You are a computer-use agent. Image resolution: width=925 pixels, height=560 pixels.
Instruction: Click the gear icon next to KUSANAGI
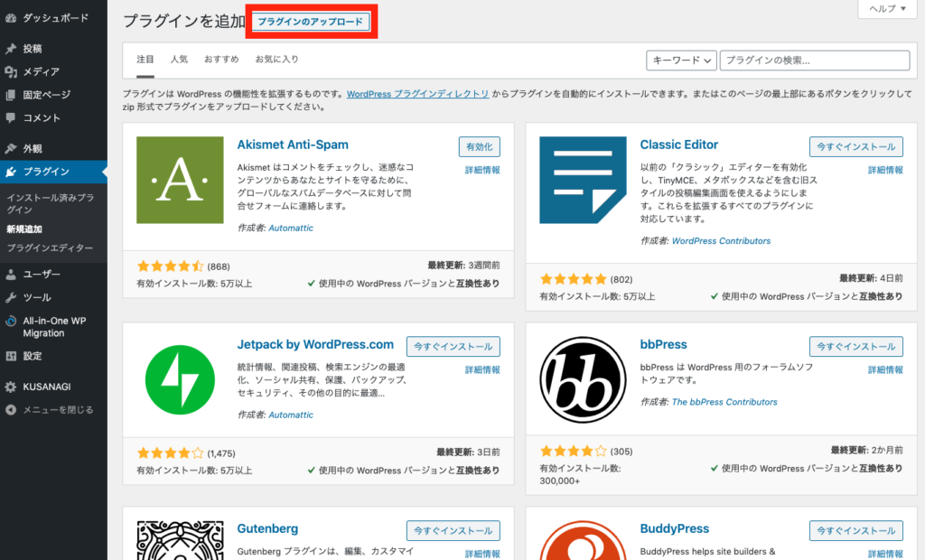pyautogui.click(x=11, y=387)
